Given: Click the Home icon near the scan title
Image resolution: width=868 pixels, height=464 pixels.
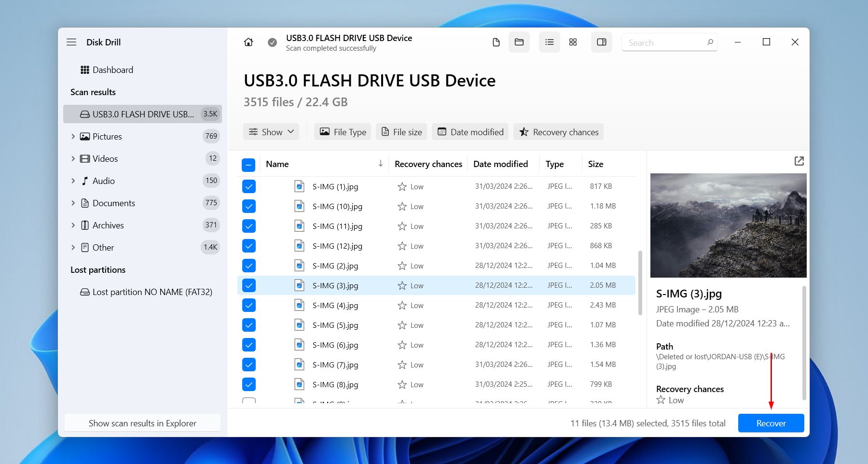Looking at the screenshot, I should pos(248,42).
